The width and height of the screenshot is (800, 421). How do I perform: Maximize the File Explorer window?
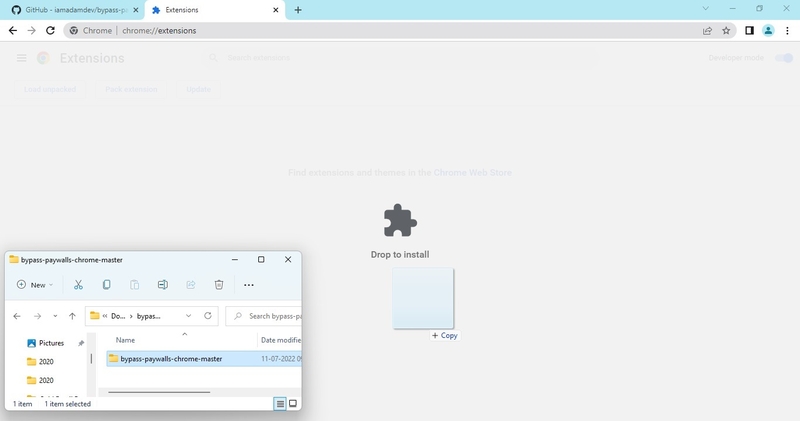pos(261,259)
